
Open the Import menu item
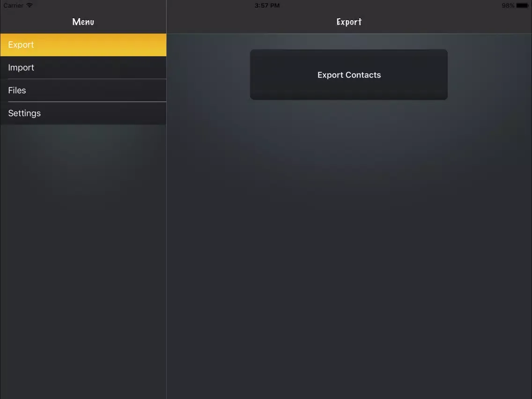[x=83, y=67]
